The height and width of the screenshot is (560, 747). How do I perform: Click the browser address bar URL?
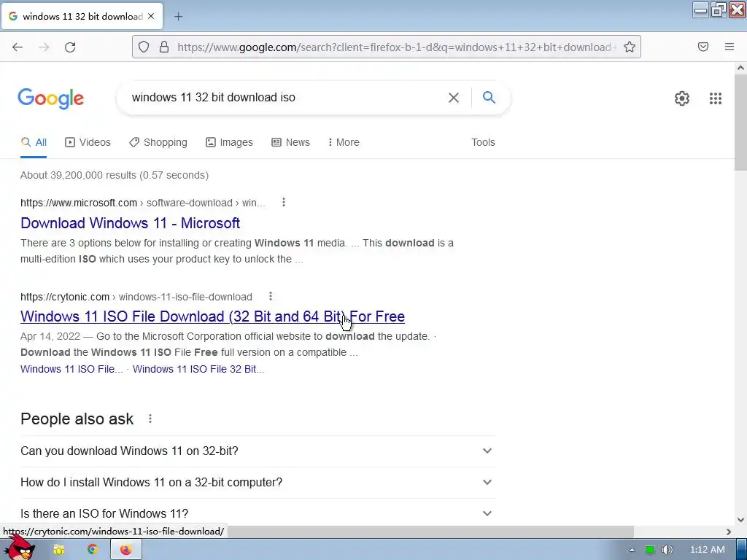pos(396,47)
